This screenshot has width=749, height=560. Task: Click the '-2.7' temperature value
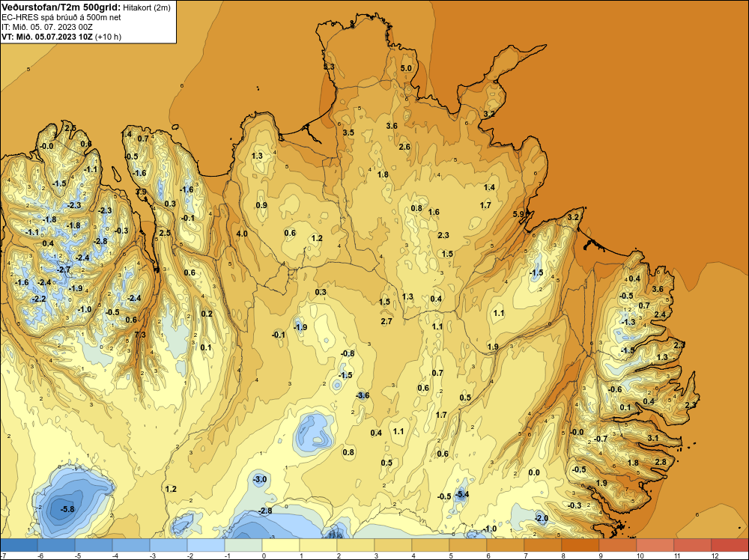(64, 270)
